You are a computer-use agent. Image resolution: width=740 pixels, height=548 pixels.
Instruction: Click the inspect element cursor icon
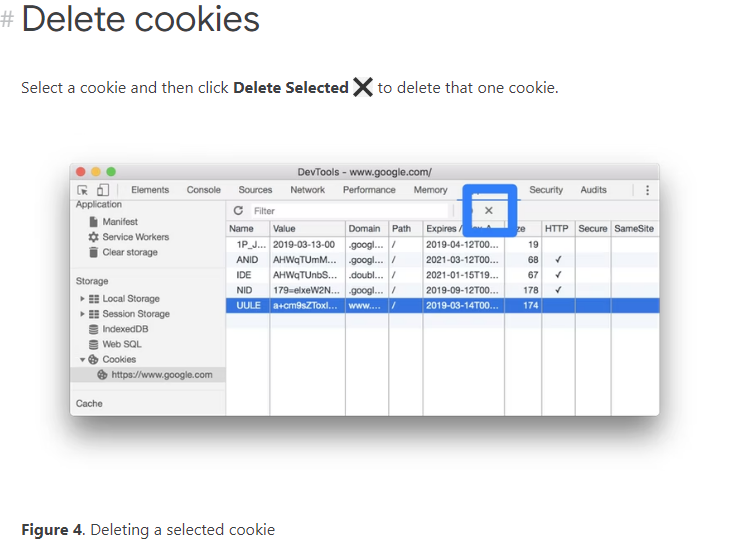pos(83,190)
